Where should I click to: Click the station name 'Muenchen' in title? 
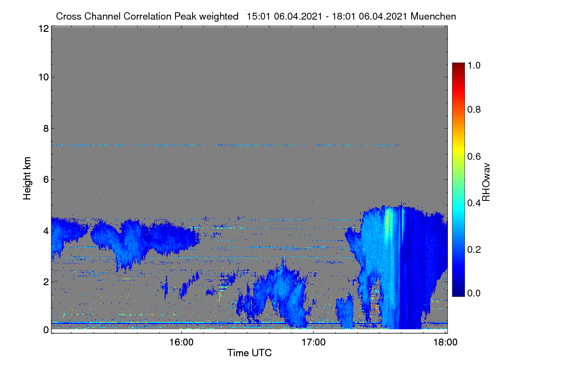point(434,16)
